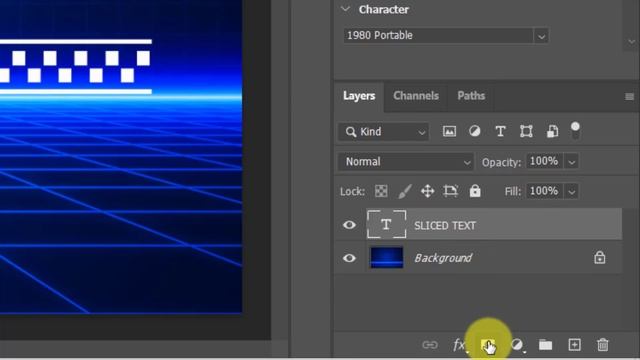640x360 pixels.
Task: Switch to the Channels tab
Action: coord(416,96)
